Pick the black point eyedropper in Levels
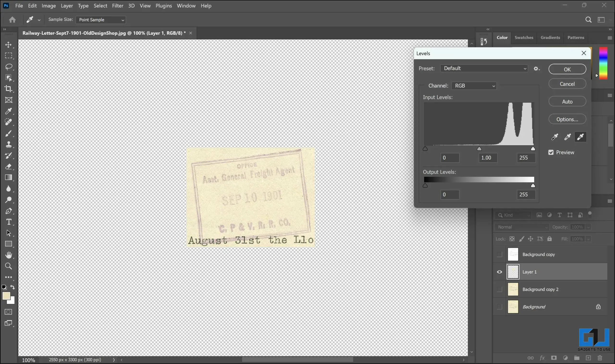This screenshot has height=364, width=615. tap(555, 137)
